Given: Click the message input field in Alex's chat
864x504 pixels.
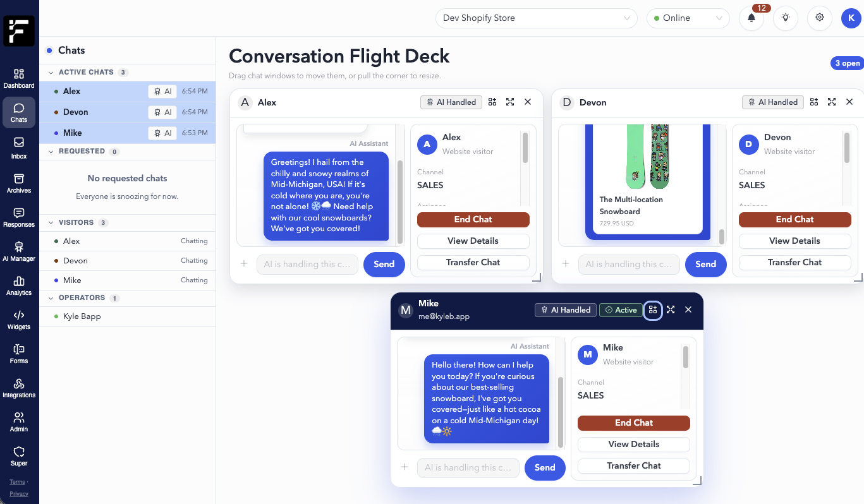Looking at the screenshot, I should pyautogui.click(x=307, y=265).
